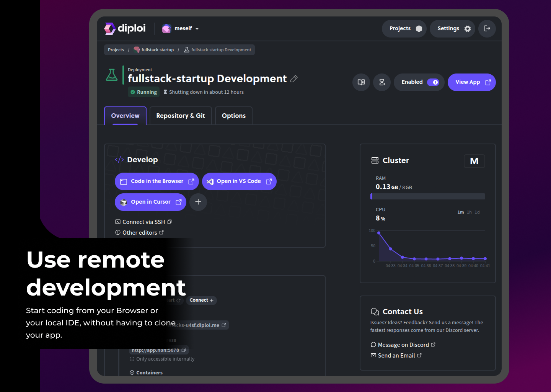Copy Connect via SSH command
Screen dimensions: 551x392
[x=143, y=222]
